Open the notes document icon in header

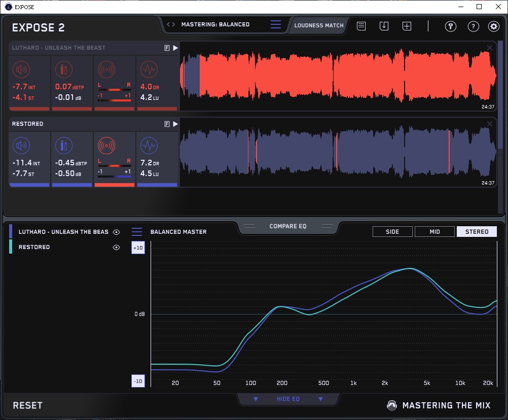click(361, 26)
